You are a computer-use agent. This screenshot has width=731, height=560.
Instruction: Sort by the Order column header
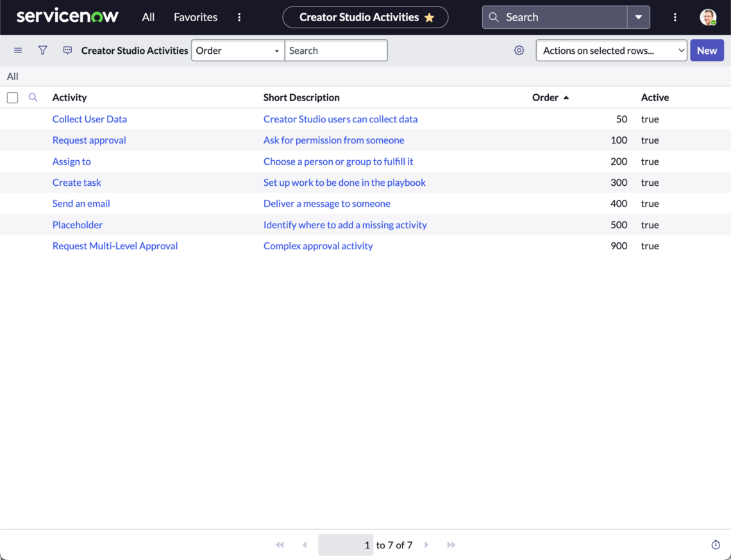pyautogui.click(x=545, y=97)
